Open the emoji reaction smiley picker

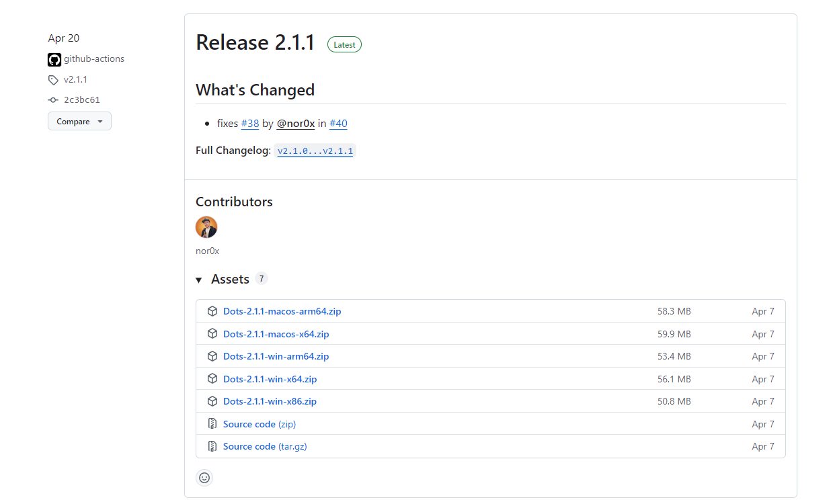(x=204, y=478)
